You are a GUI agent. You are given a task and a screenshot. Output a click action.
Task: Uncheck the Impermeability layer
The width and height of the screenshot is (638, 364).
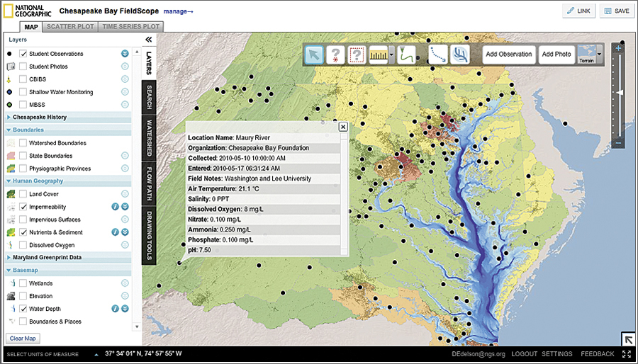[x=23, y=207]
